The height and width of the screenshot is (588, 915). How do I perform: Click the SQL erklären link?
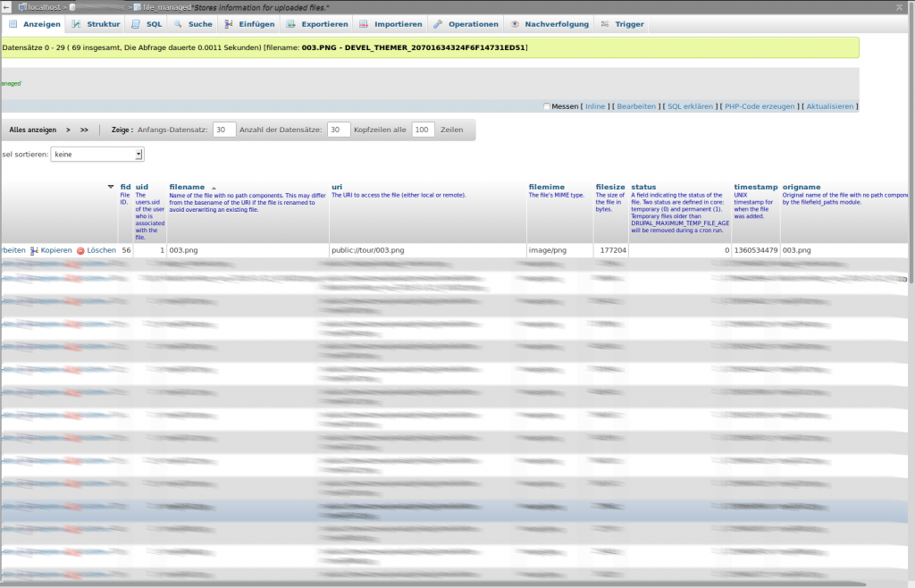pyautogui.click(x=690, y=106)
